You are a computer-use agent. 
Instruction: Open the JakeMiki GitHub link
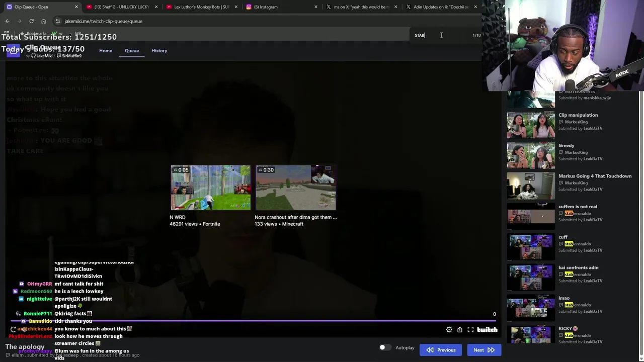(x=42, y=56)
